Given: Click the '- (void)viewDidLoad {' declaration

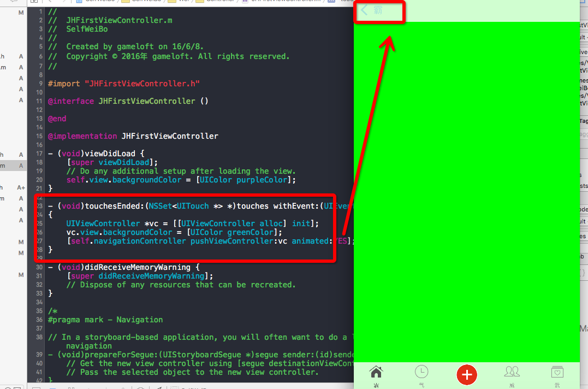Looking at the screenshot, I should pos(96,154).
